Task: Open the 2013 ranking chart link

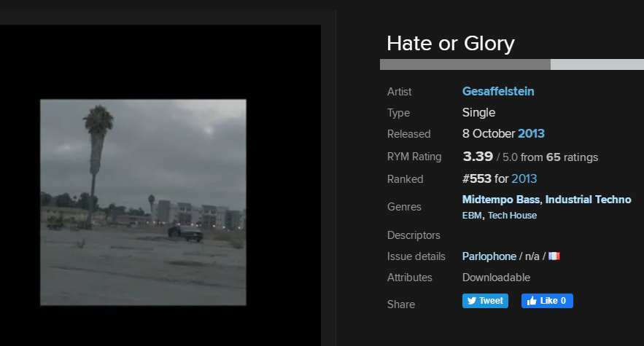Action: click(x=524, y=178)
